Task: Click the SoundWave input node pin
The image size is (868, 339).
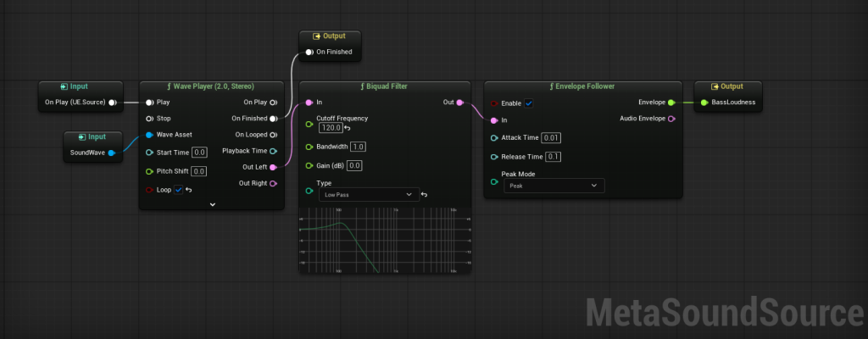Action: [x=111, y=153]
